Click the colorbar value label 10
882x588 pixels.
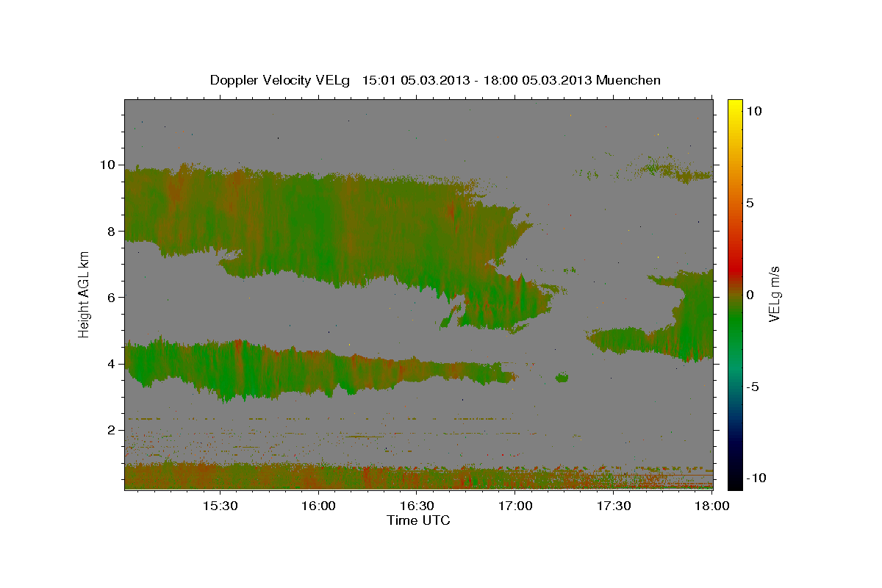[x=753, y=110]
